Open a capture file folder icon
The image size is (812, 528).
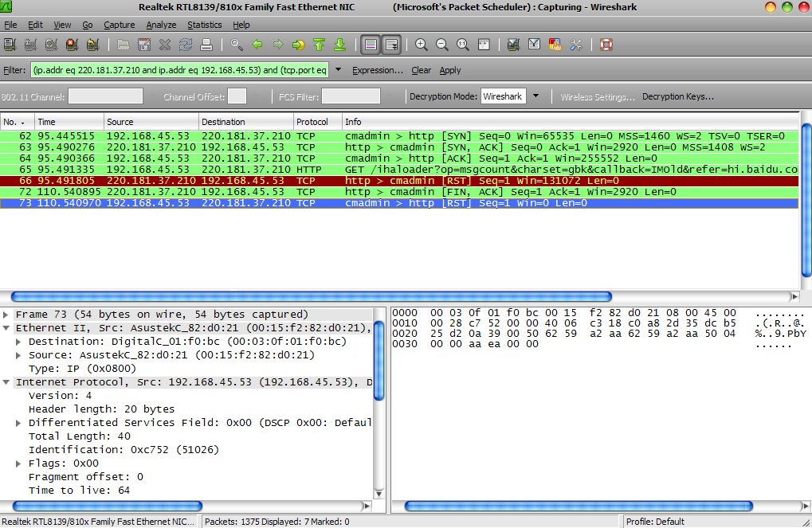point(124,45)
